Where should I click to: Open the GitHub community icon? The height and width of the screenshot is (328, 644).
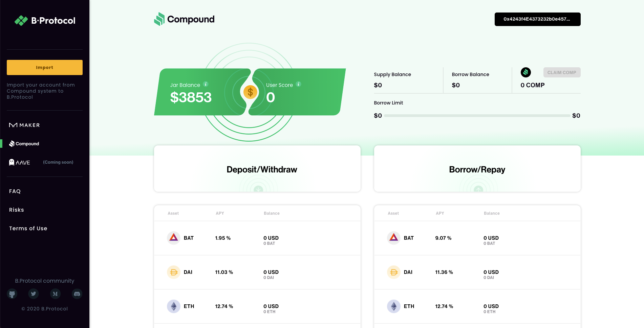pyautogui.click(x=12, y=294)
